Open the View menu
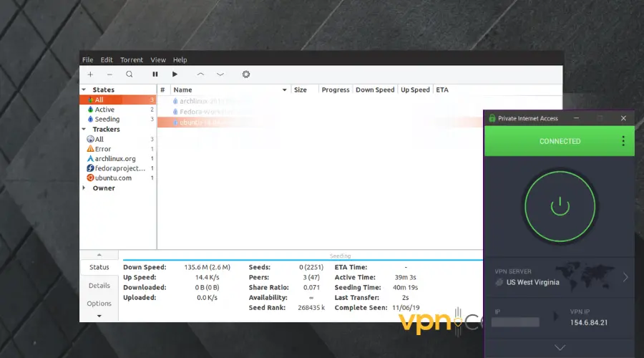Image resolution: width=644 pixels, height=358 pixels. (x=158, y=60)
